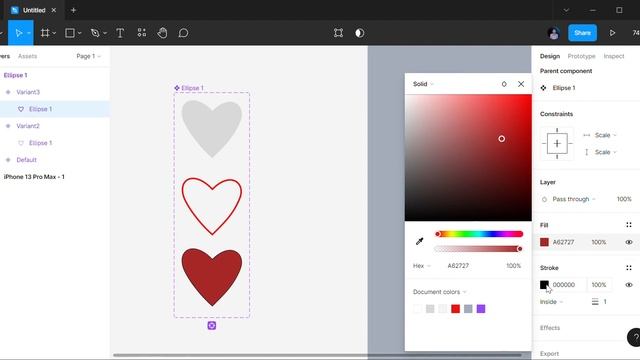Open the user avatar menu
640x360 pixels.
pos(553,33)
